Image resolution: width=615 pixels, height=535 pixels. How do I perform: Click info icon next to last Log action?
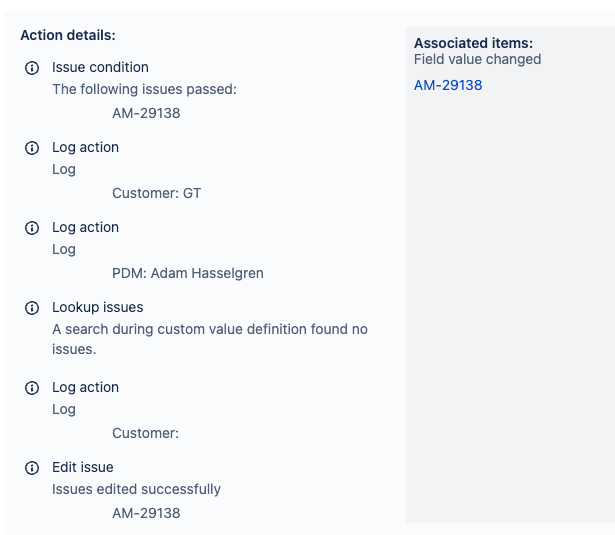31,388
